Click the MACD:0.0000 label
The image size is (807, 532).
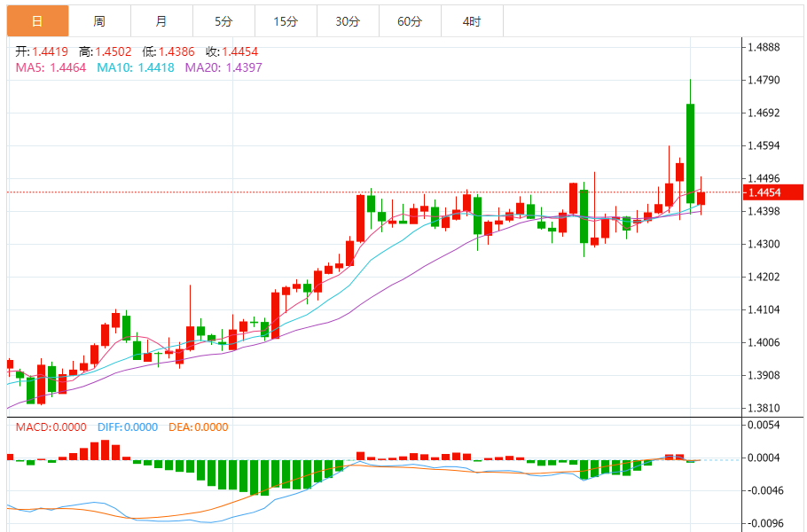tap(51, 427)
